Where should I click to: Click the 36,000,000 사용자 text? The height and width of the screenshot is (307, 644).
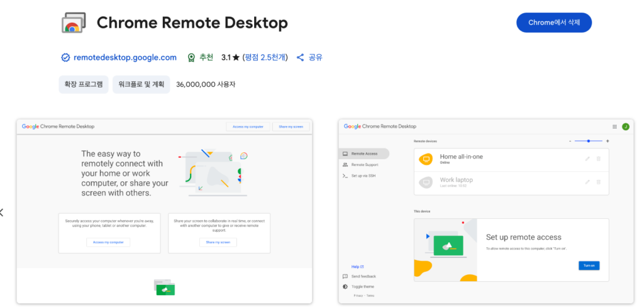(206, 84)
